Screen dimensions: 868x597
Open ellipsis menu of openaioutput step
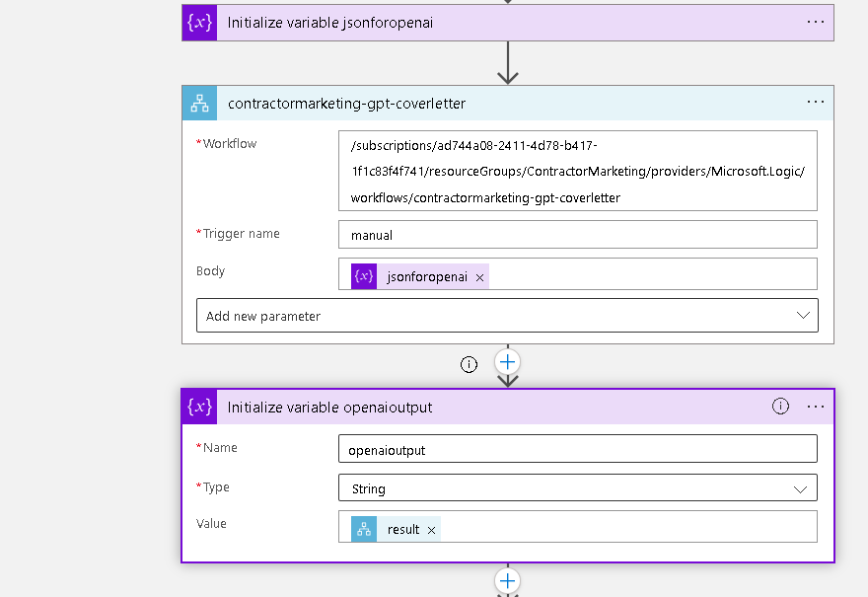click(x=816, y=407)
